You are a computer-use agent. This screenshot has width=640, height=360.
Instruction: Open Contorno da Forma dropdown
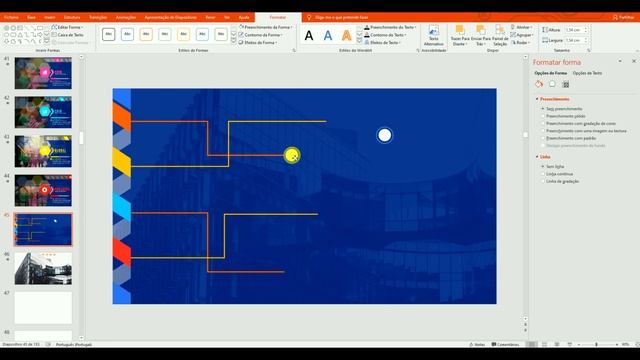point(261,35)
